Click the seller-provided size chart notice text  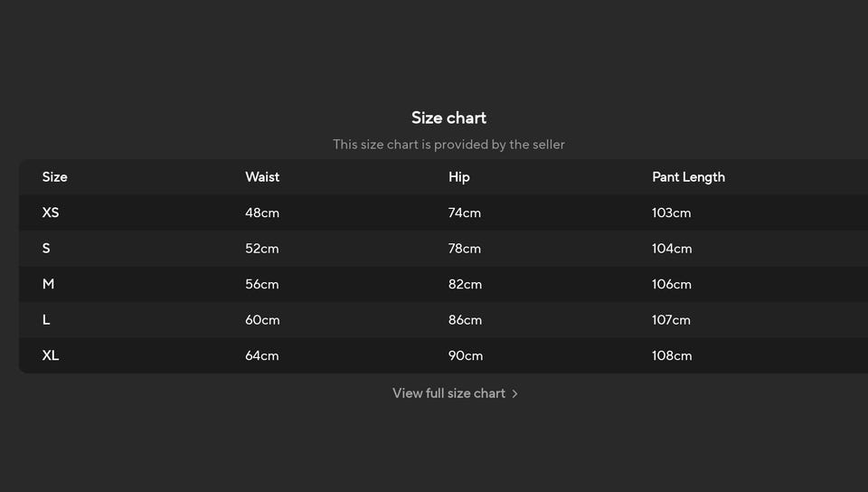tap(448, 145)
